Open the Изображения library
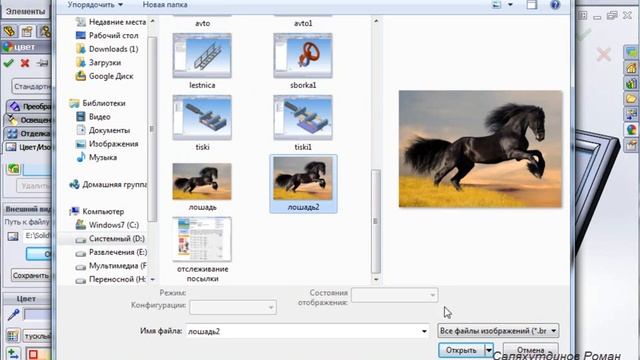Image resolution: width=640 pixels, height=360 pixels. tap(107, 144)
